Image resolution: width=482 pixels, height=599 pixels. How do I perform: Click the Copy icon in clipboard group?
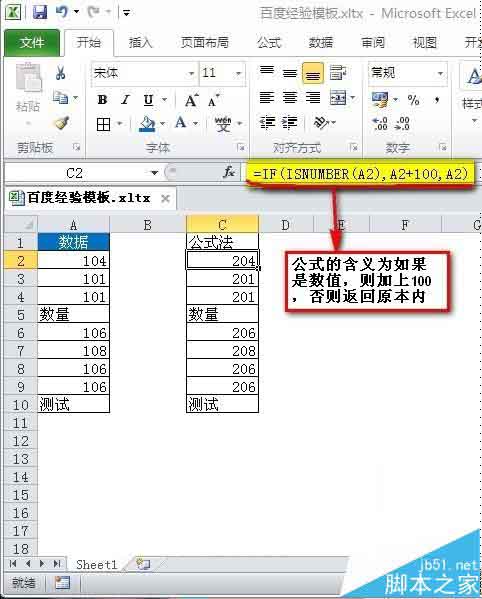(60, 97)
